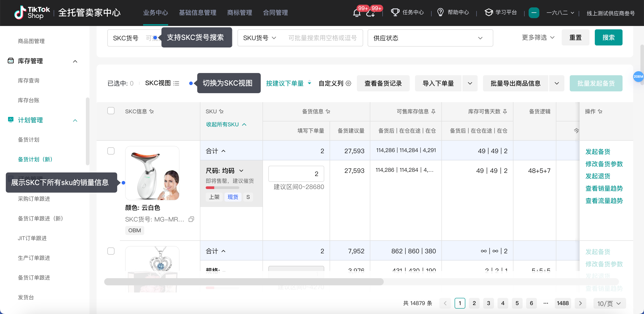
Task: Switch to 商标管理 tab
Action: click(239, 13)
